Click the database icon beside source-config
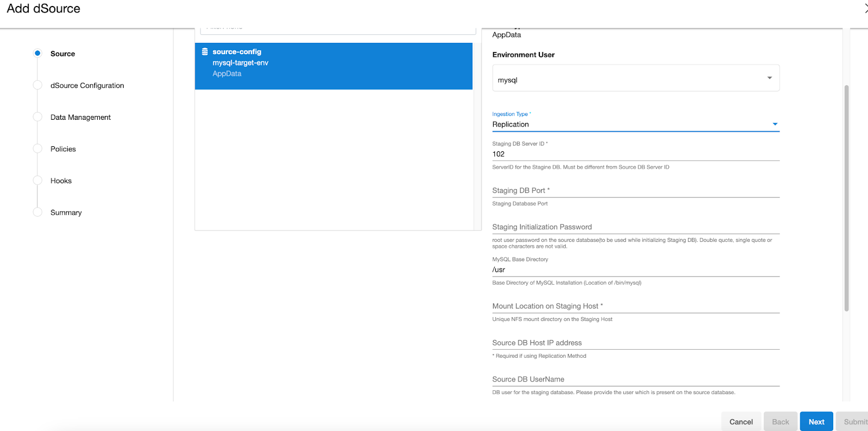Screen dimensions: 868x431 (x=205, y=52)
